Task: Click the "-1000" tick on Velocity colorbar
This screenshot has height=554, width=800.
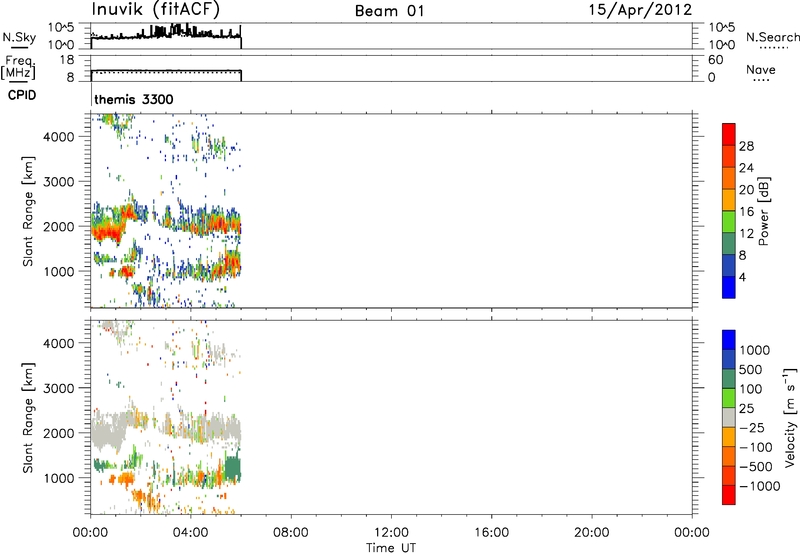Action: 759,486
